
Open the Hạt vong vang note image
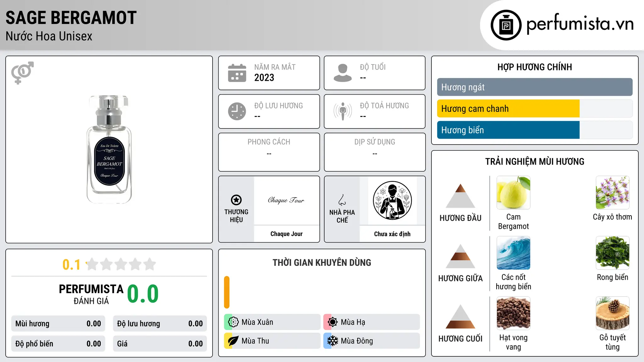point(514,313)
